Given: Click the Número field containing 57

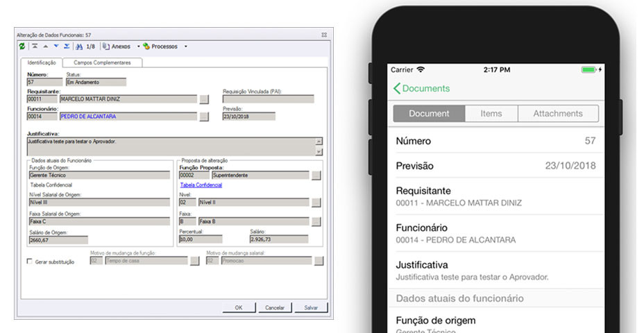Looking at the screenshot, I should (45, 82).
